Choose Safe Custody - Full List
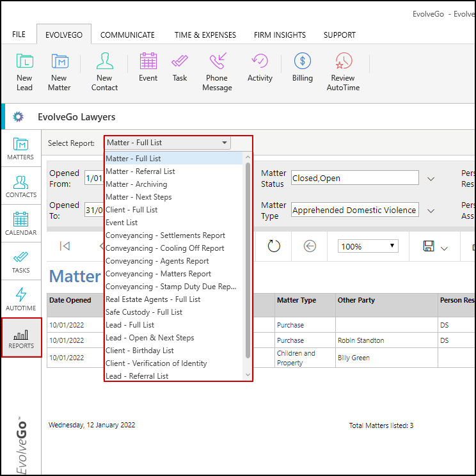This screenshot has width=476, height=476. point(173,312)
